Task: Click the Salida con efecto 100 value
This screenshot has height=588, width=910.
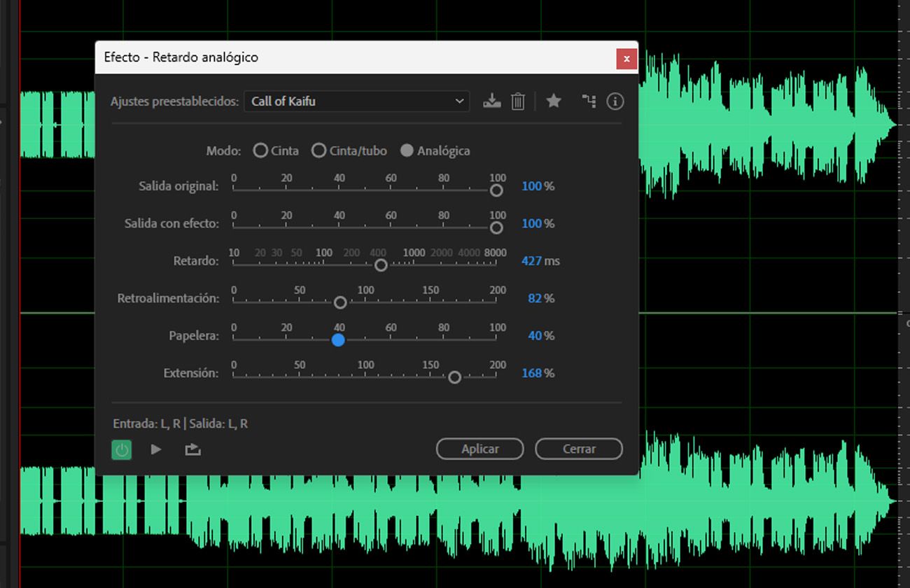Action: point(531,223)
